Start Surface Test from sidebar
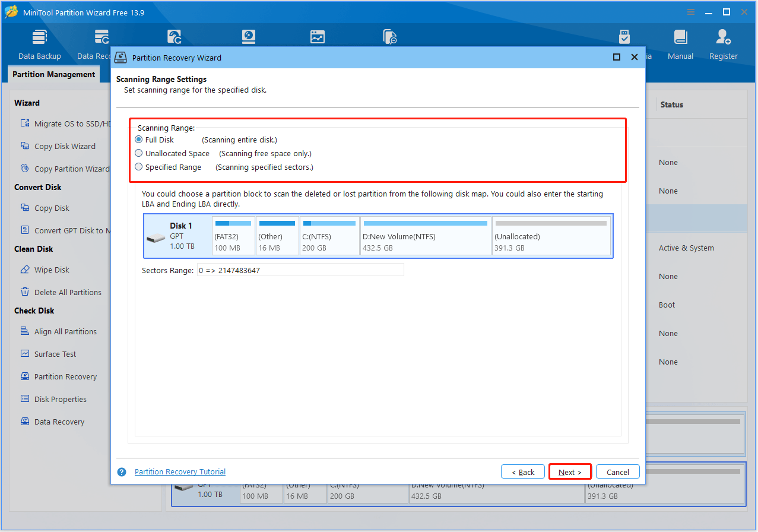Screen dimensions: 758x532 (x=48, y=354)
